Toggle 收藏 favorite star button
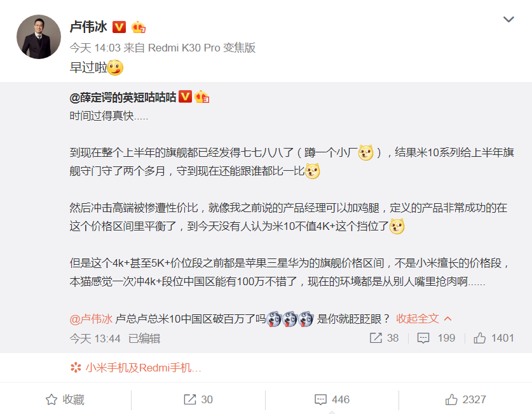Screen dimensions: 532x414 (65, 399)
